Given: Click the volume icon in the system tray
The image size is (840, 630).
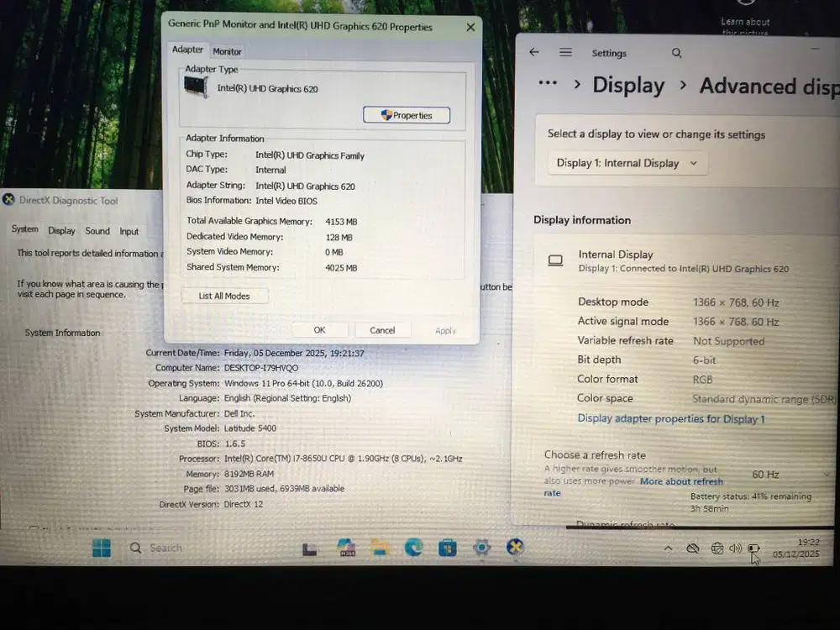Looking at the screenshot, I should point(736,548).
